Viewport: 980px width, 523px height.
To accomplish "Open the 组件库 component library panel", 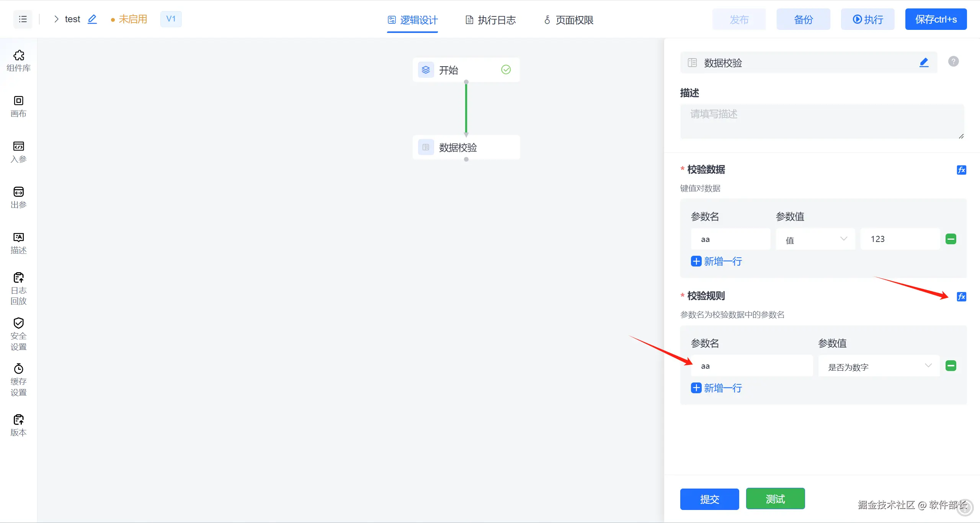I will coord(18,61).
